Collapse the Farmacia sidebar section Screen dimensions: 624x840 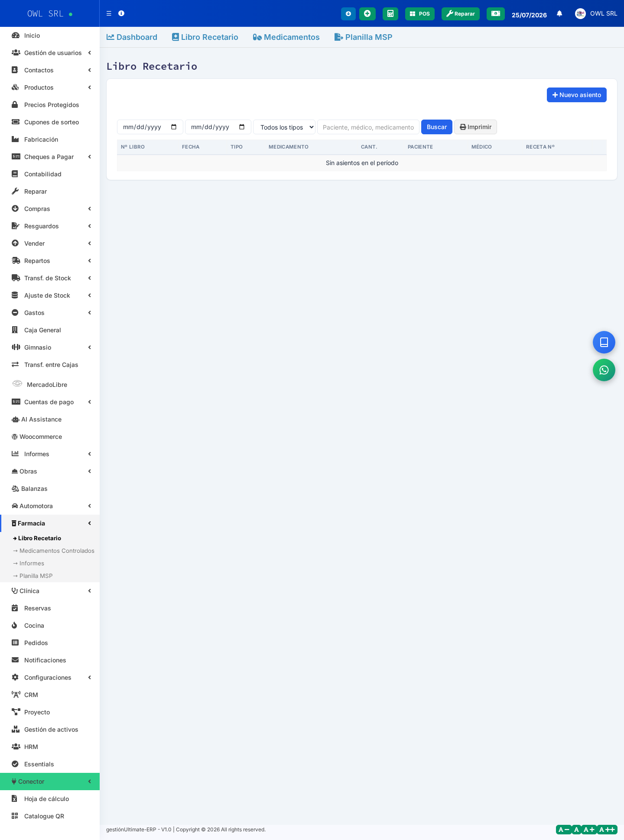50,523
